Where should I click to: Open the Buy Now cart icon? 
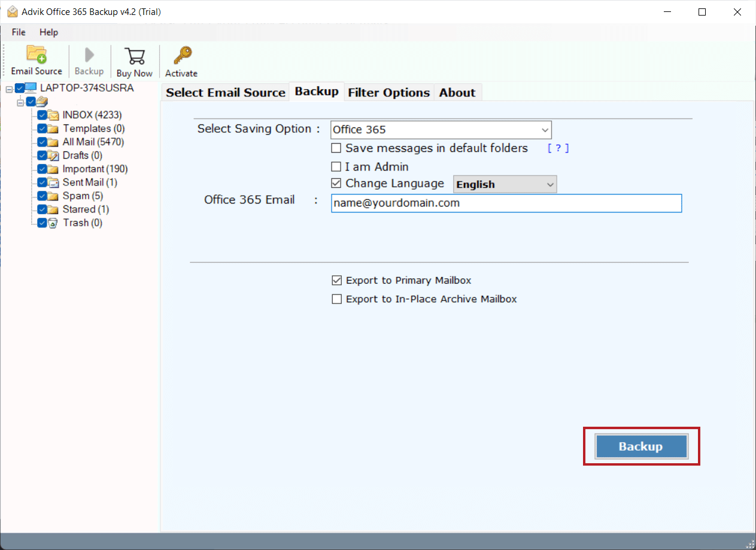[135, 56]
